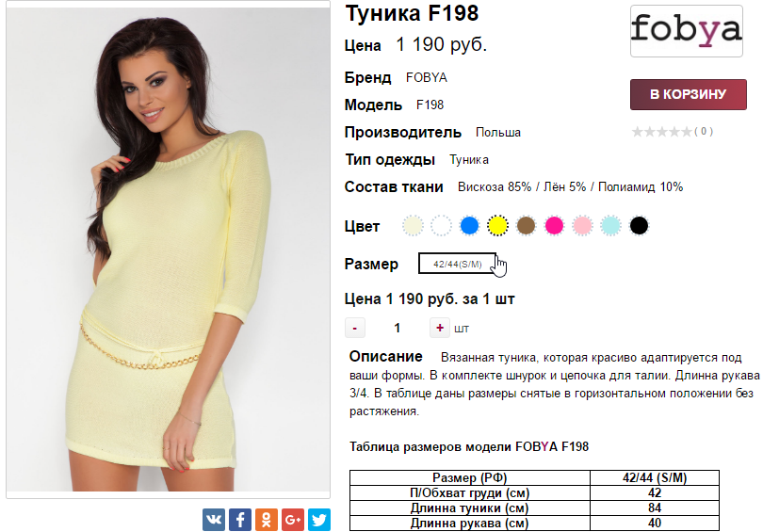The image size is (763, 532).
Task: Decrease the quantity with the minus button
Action: click(355, 329)
